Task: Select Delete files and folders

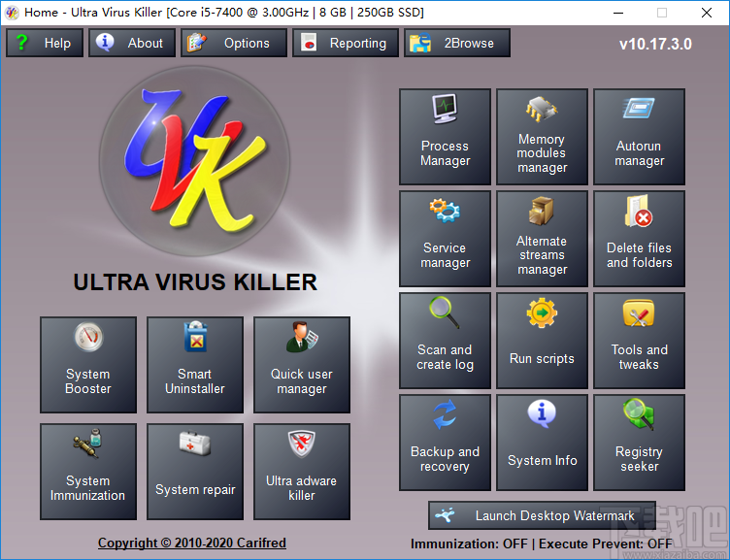Action: pos(639,239)
